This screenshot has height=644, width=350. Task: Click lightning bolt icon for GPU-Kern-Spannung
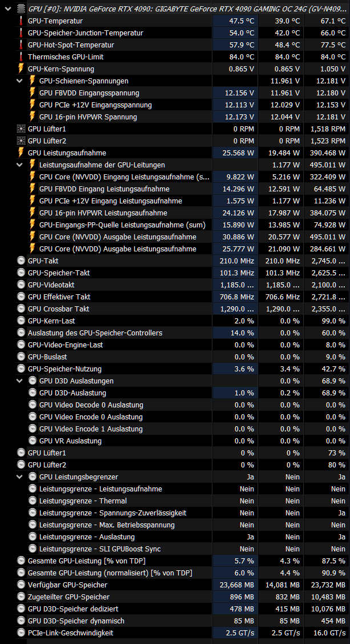tap(21, 69)
